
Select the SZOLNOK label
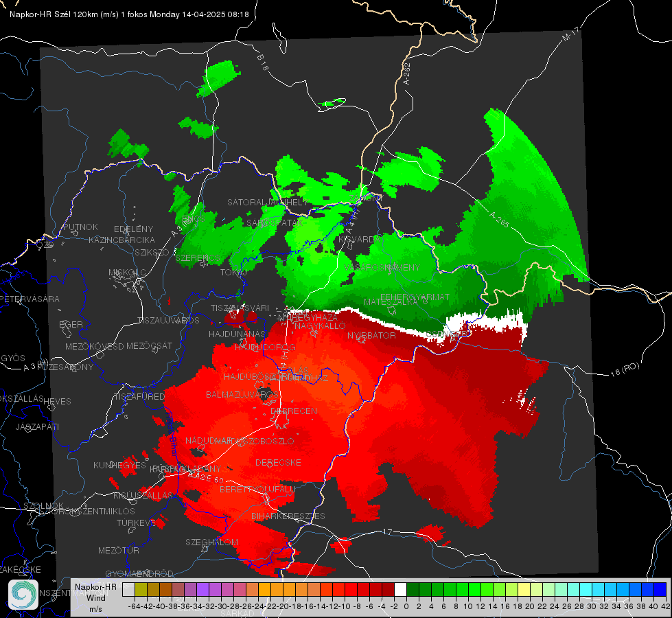click(x=44, y=506)
